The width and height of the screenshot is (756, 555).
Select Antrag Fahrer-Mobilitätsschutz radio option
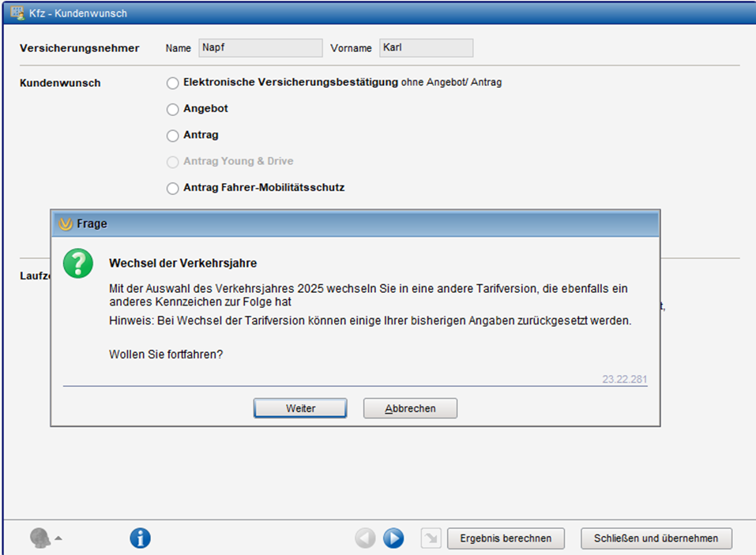pos(173,188)
